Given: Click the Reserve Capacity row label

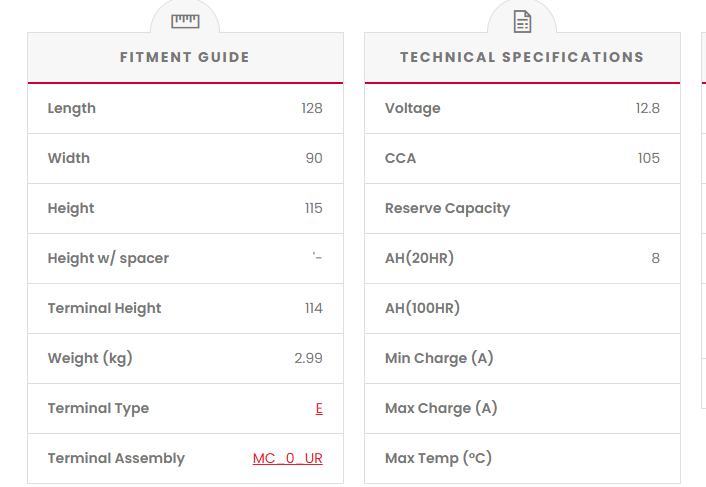Looking at the screenshot, I should pyautogui.click(x=447, y=208).
